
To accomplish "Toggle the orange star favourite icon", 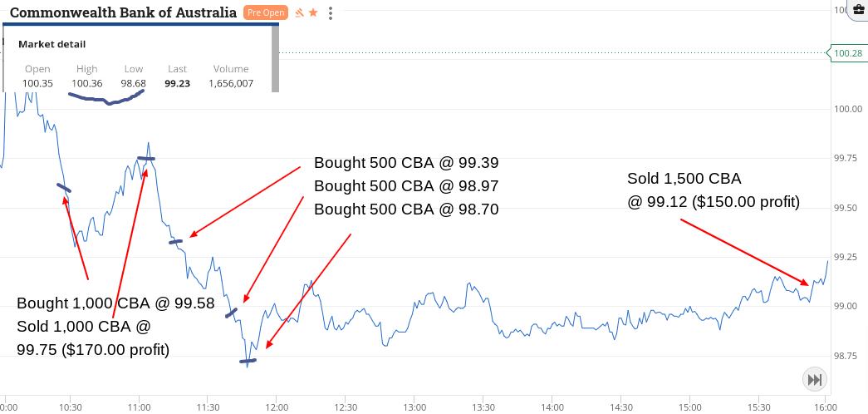I will tap(313, 12).
